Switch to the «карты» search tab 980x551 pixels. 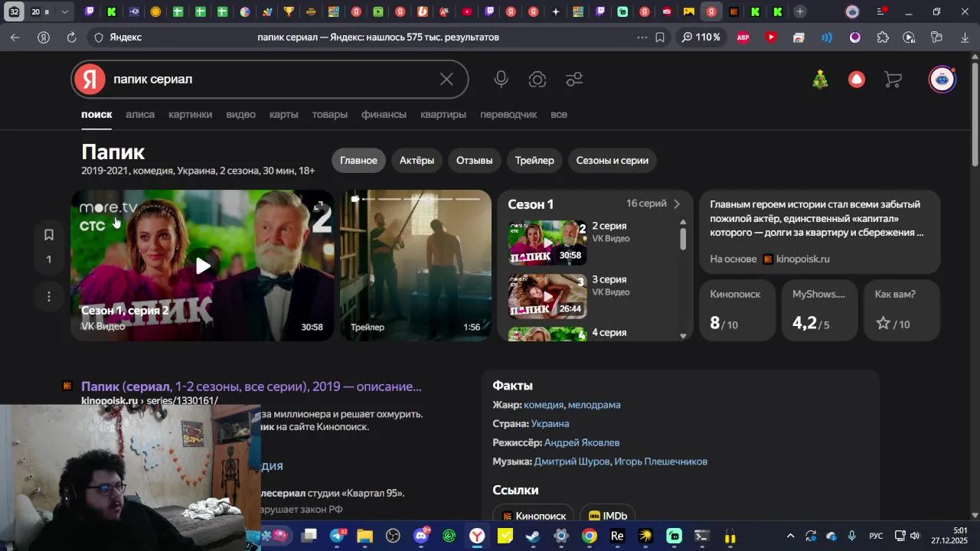283,114
